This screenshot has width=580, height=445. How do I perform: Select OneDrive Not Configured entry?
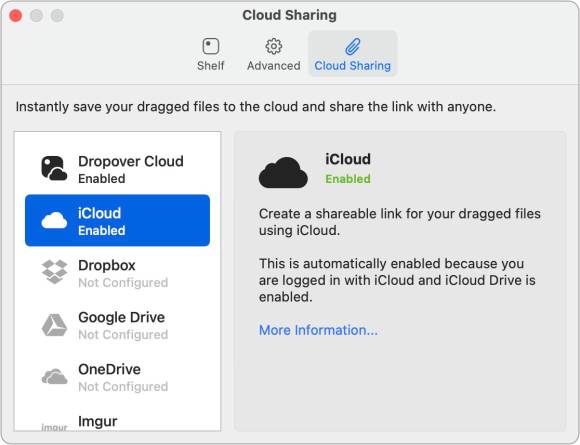point(117,377)
